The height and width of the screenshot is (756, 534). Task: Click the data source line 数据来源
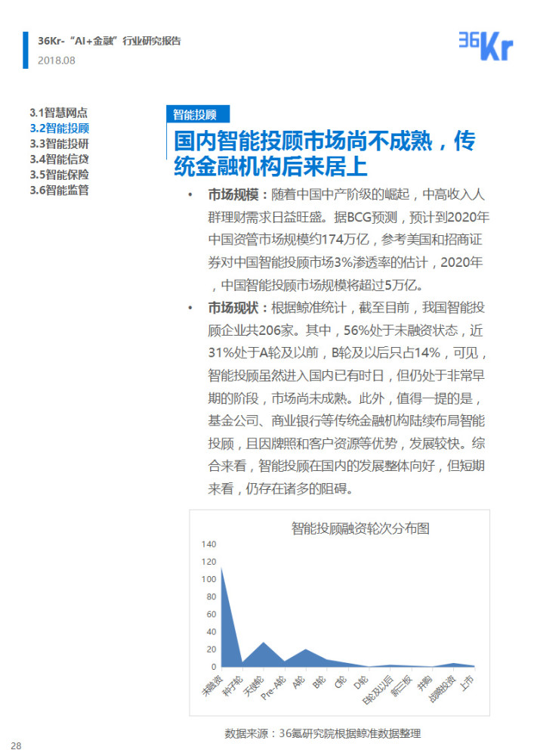(x=322, y=734)
